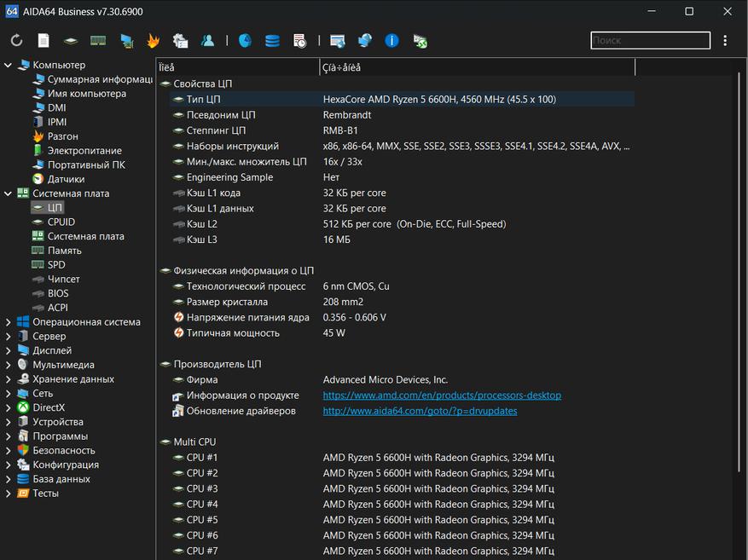Expand the DirectX tree node
The height and width of the screenshot is (560, 748).
(9, 408)
